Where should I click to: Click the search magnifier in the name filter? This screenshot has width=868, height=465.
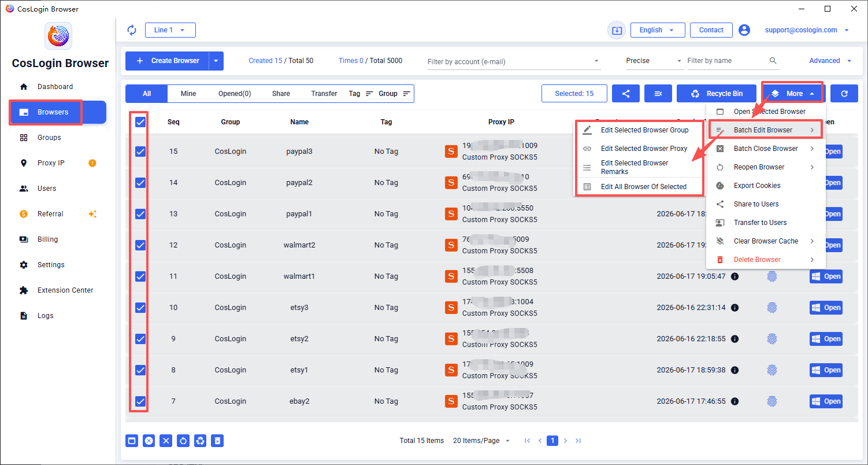pyautogui.click(x=773, y=61)
